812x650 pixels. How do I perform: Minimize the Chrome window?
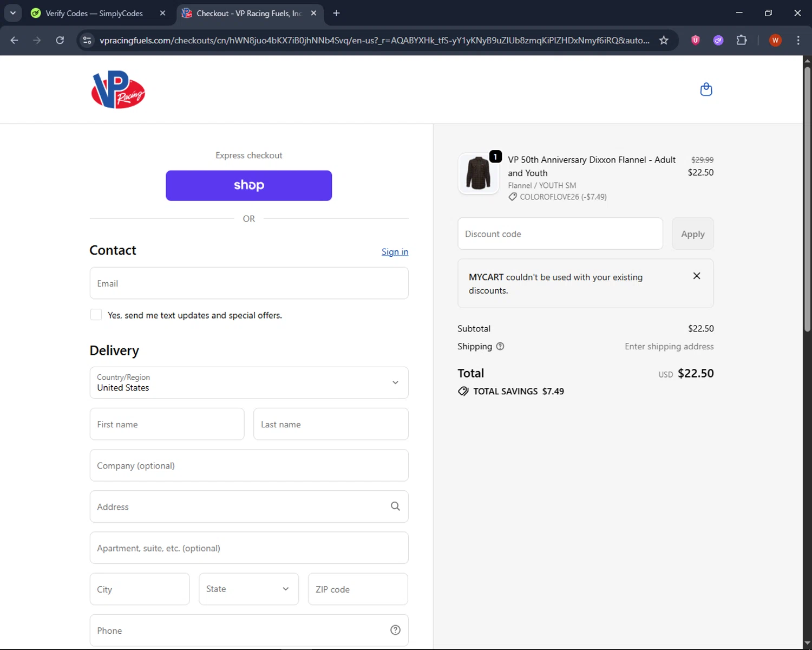739,13
